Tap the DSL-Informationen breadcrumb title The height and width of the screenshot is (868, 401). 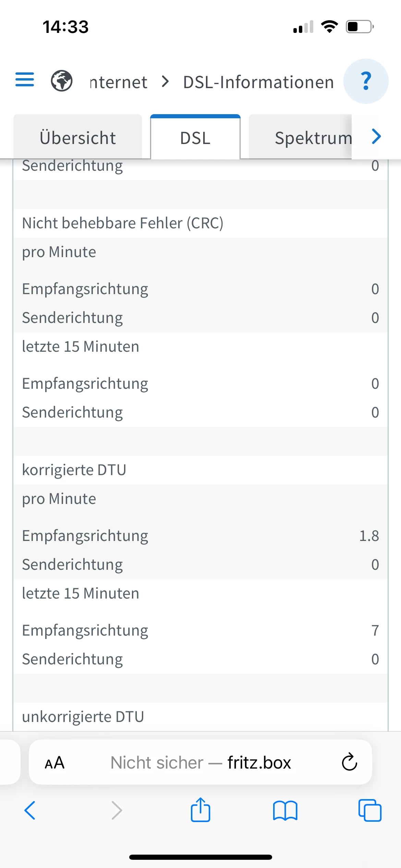[x=258, y=82]
